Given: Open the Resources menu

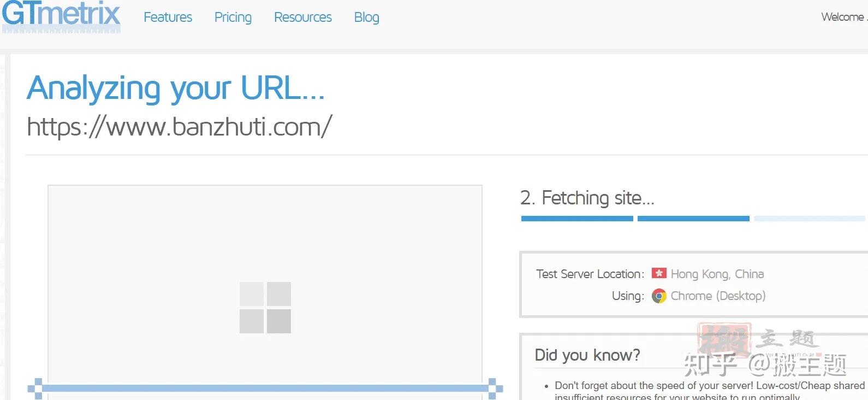Looking at the screenshot, I should click(x=302, y=17).
